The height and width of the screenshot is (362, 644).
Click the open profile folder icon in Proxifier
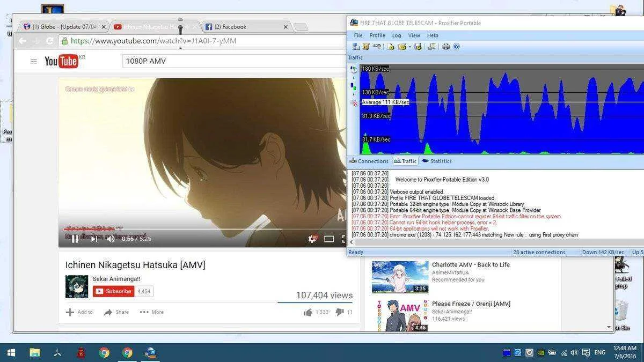click(402, 47)
